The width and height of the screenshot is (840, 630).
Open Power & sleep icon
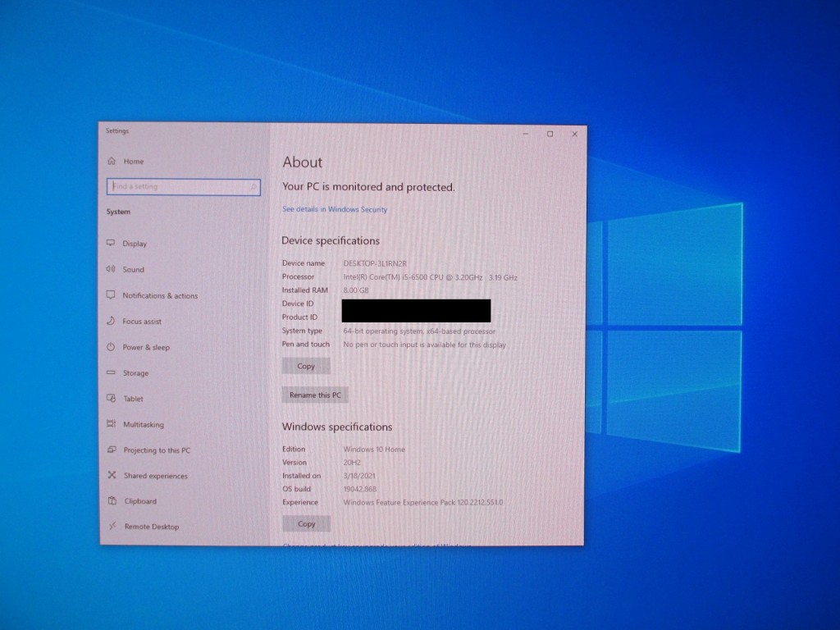point(111,347)
